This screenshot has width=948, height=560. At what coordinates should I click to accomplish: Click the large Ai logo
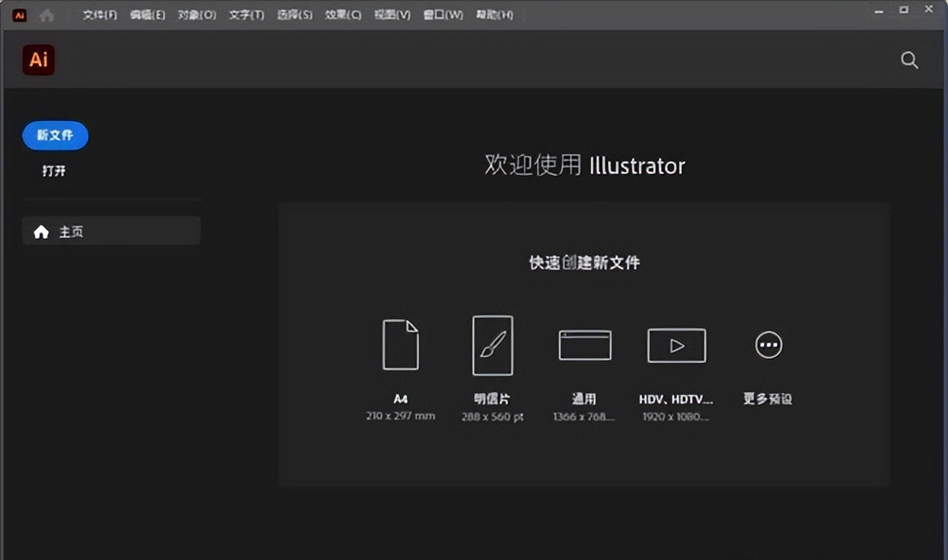[39, 60]
